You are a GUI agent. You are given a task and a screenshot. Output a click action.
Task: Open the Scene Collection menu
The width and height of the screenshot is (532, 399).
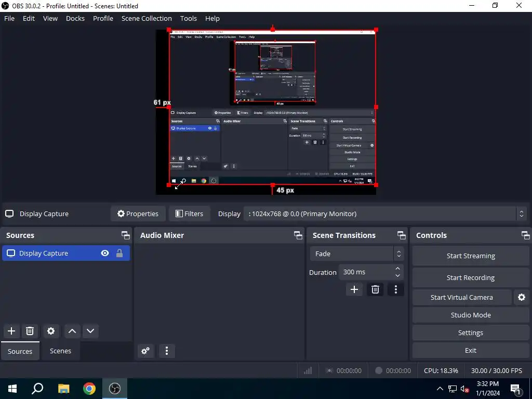(147, 18)
